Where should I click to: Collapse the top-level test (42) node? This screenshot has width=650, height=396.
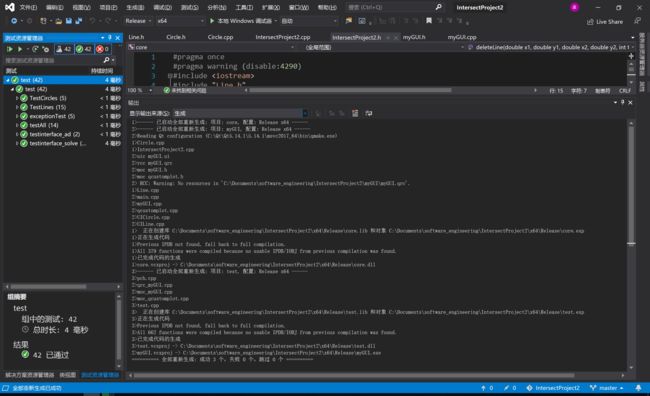[x=7, y=80]
